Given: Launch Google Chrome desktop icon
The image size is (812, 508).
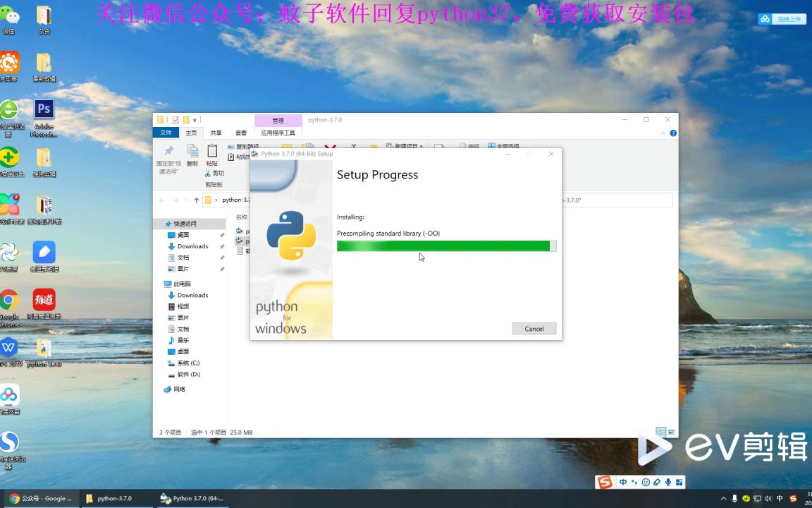Looking at the screenshot, I should (x=10, y=300).
